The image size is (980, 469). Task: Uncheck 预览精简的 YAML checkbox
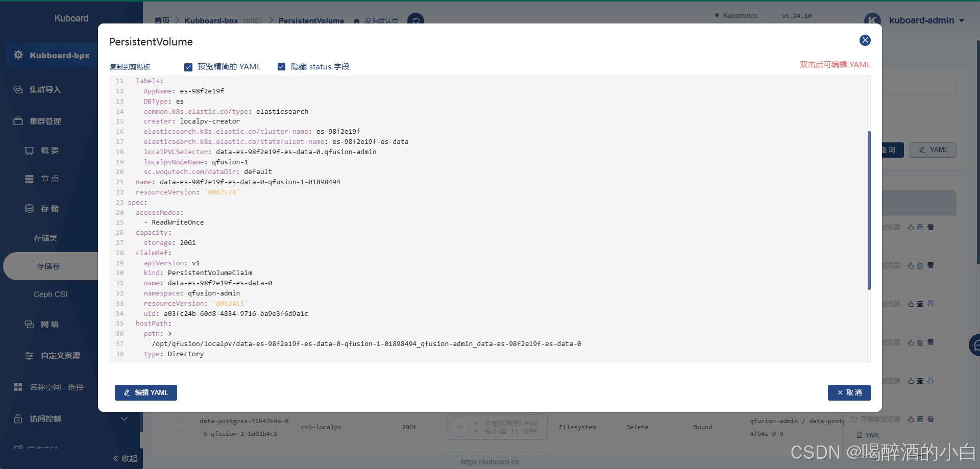point(188,67)
